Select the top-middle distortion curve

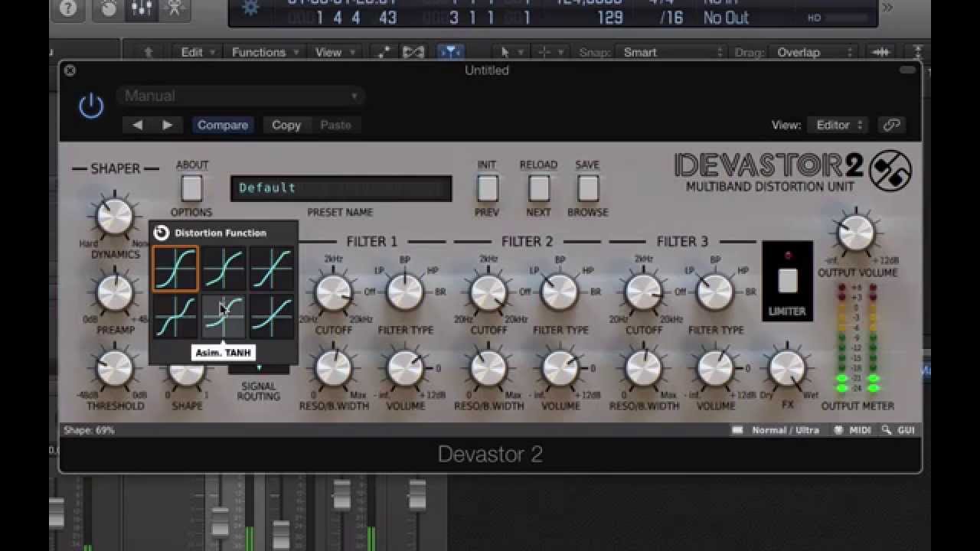tap(224, 269)
